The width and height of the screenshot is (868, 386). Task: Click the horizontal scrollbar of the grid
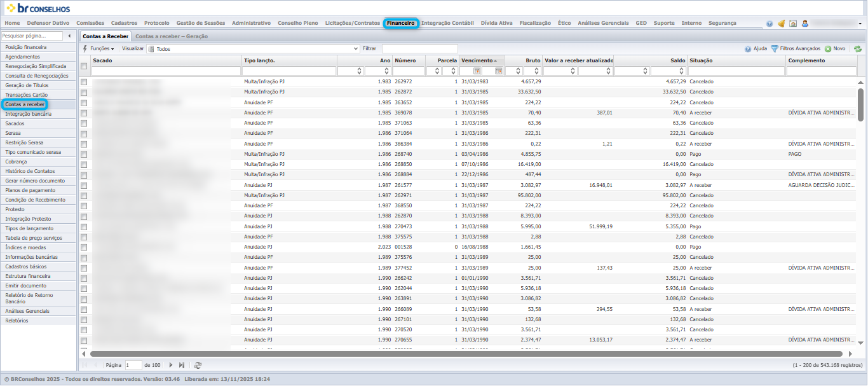pyautogui.click(x=466, y=354)
